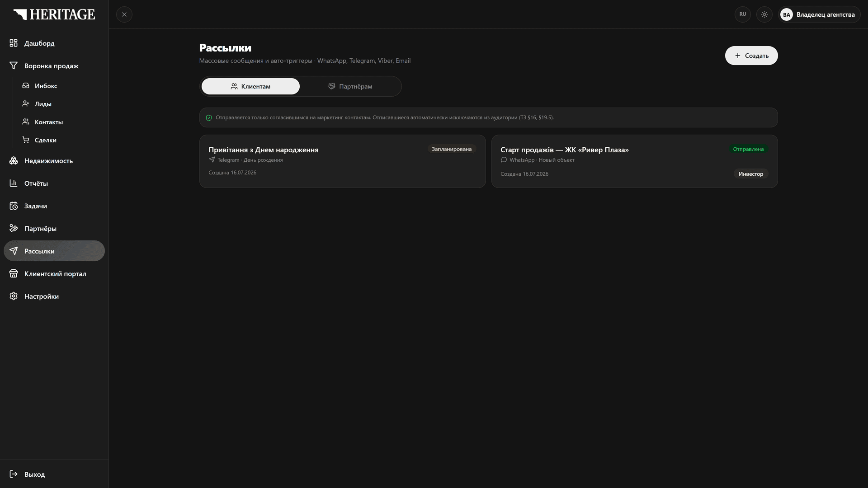Click the Лиды add-person icon
Viewport: 868px width, 488px height.
point(26,103)
